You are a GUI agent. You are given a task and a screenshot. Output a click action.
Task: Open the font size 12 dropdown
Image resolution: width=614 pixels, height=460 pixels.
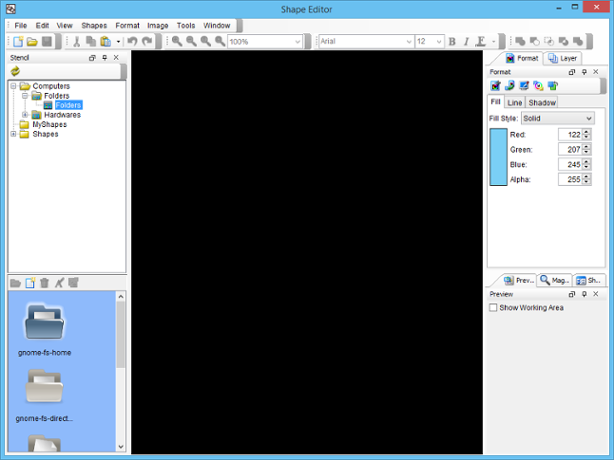tap(439, 41)
